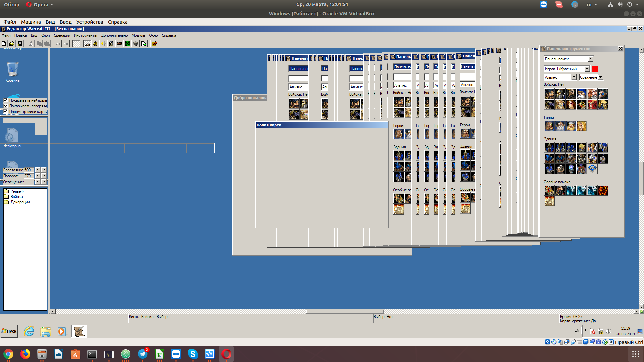Click the New map toolbar icon
The width and height of the screenshot is (644, 362).
4,44
